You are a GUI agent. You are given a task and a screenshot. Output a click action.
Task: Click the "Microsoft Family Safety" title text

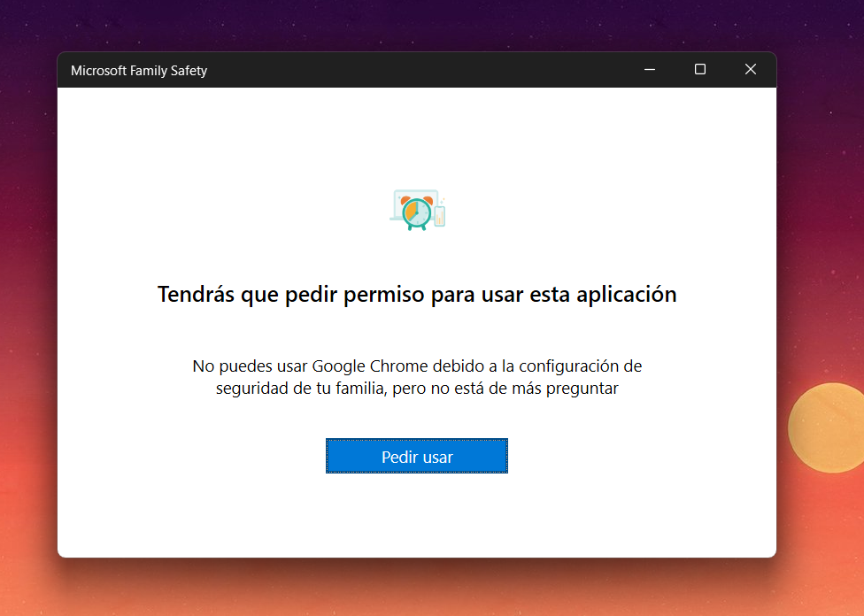[x=139, y=71]
